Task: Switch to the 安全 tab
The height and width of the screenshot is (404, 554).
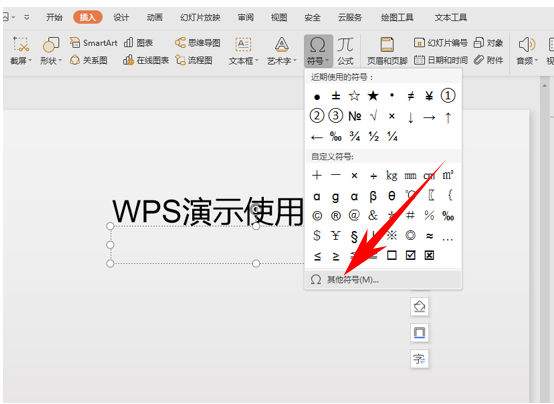Action: click(x=312, y=17)
